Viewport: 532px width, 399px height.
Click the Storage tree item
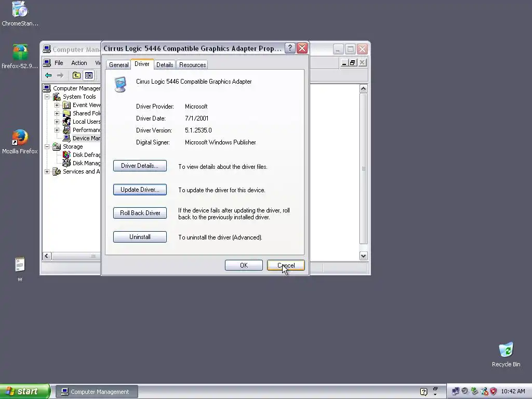73,147
